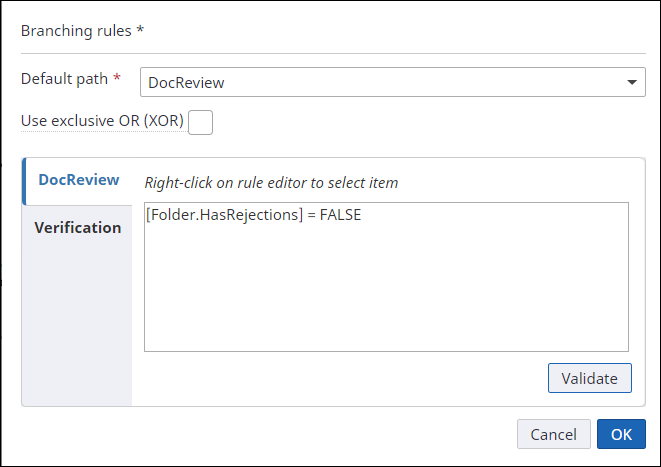Cancel the branching rules dialog
The width and height of the screenshot is (661, 467).
[553, 434]
